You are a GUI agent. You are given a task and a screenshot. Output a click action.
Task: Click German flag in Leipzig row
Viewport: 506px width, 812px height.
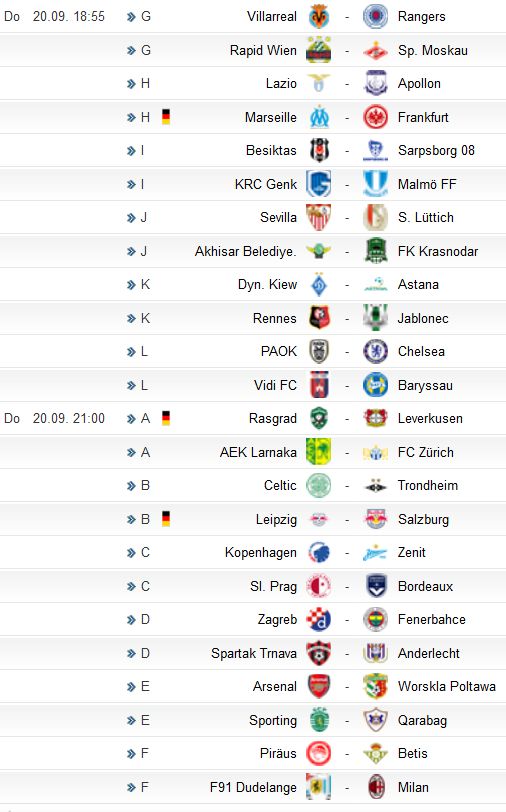click(166, 519)
